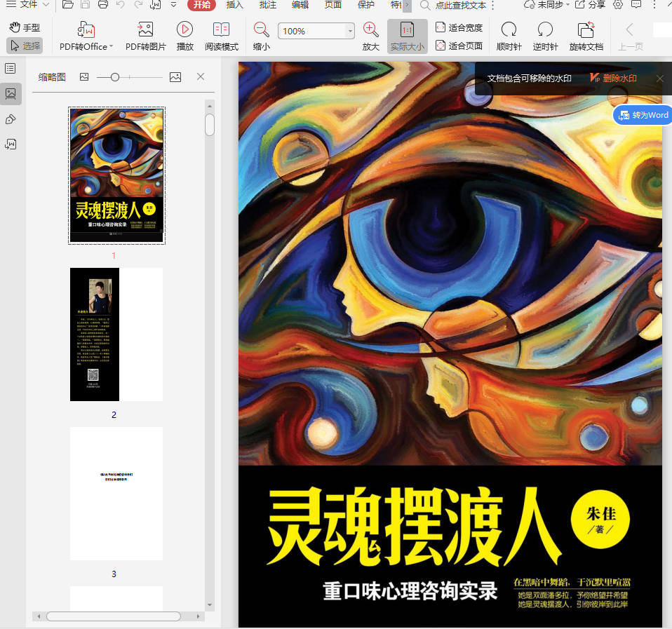This screenshot has height=629, width=672.
Task: Click the 转为Word floating button
Action: [x=643, y=115]
